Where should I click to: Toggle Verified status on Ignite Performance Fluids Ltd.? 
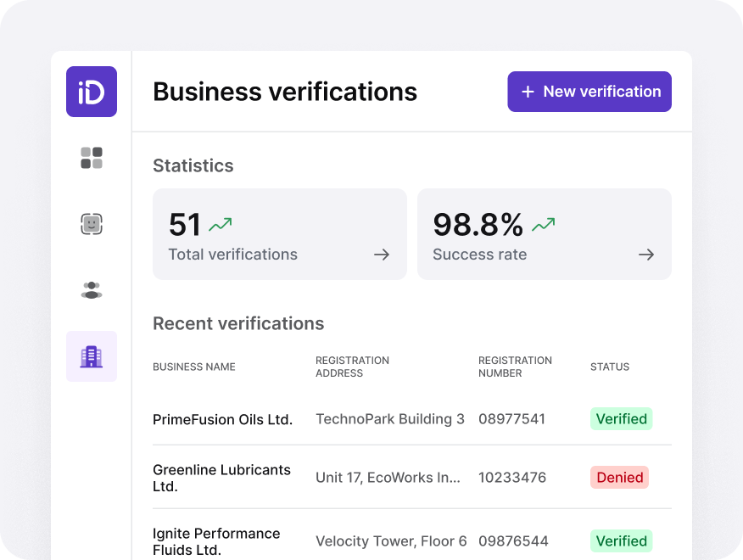point(621,540)
